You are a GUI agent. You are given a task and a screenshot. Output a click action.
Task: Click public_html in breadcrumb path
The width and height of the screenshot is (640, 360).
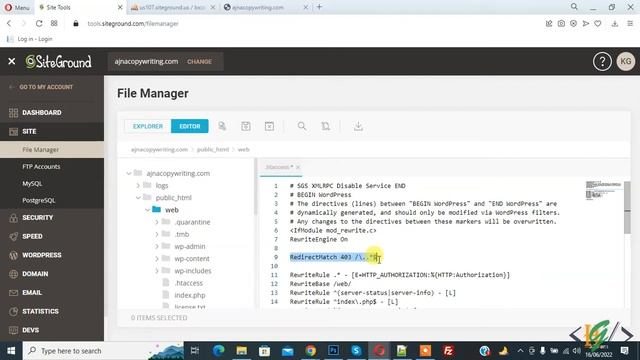coord(213,150)
